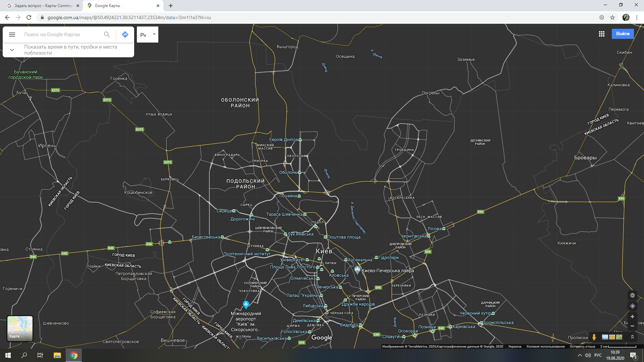Click the 'Бровары' town label

pos(585,158)
